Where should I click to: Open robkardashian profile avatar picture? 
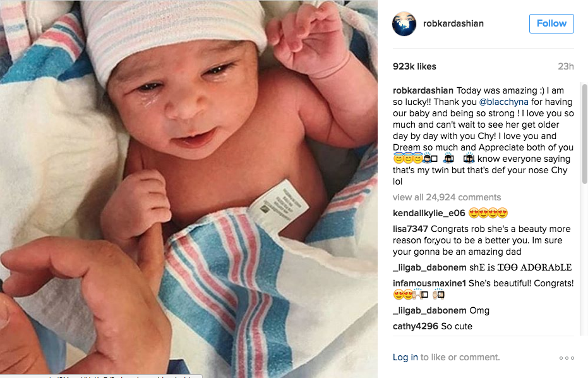pyautogui.click(x=404, y=23)
